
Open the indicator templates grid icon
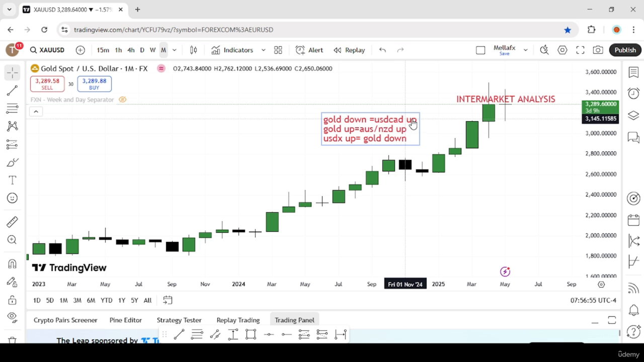[x=278, y=50]
